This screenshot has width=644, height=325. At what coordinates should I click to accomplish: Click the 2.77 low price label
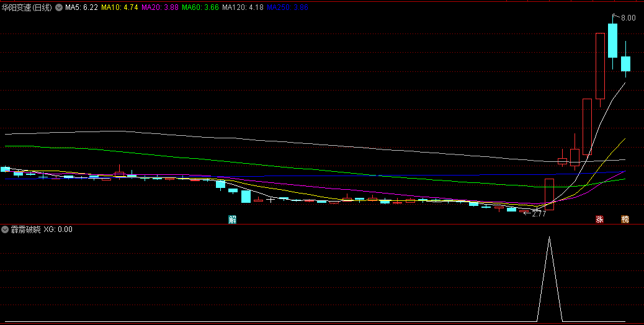point(539,214)
